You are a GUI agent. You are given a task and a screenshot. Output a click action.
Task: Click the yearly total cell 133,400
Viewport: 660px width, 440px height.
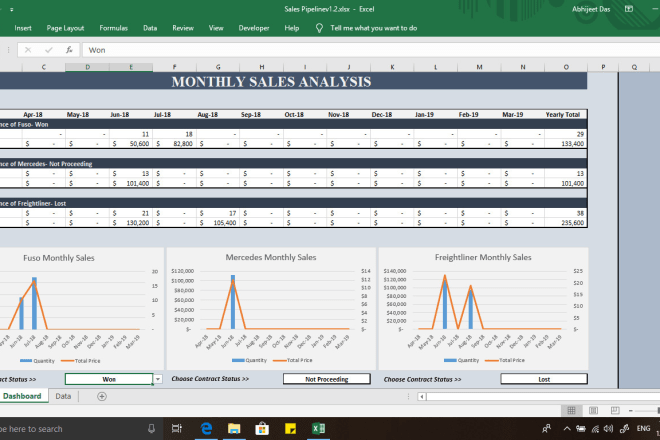click(x=566, y=144)
